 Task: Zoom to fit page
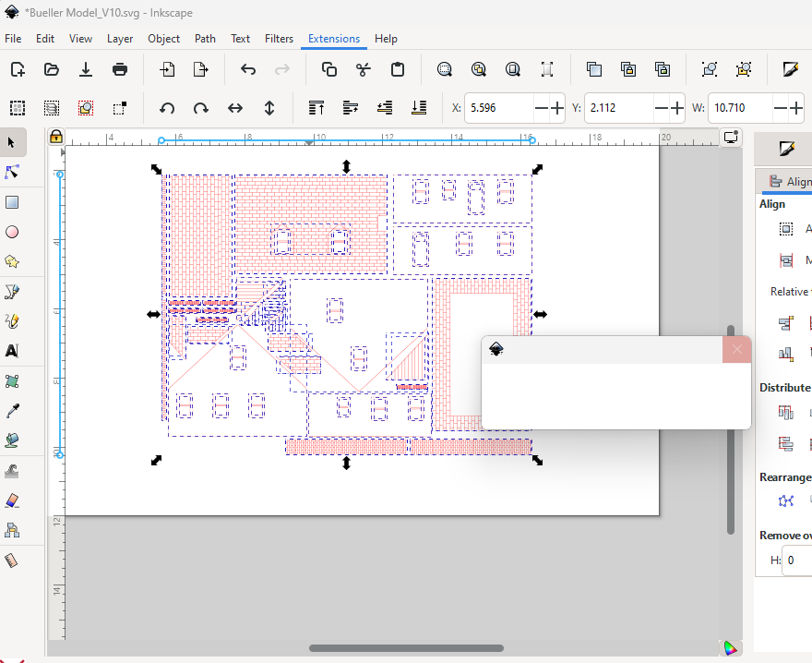point(513,69)
